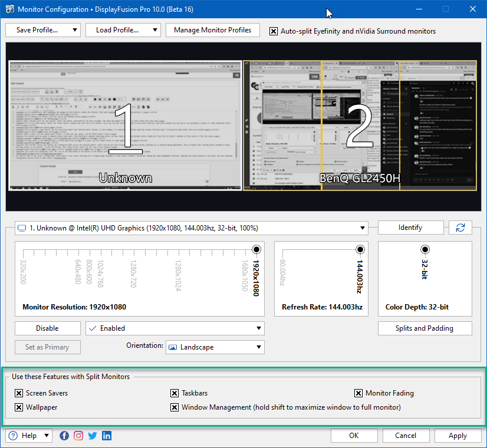This screenshot has height=448, width=487.
Task: Click the Apply button
Action: click(458, 435)
